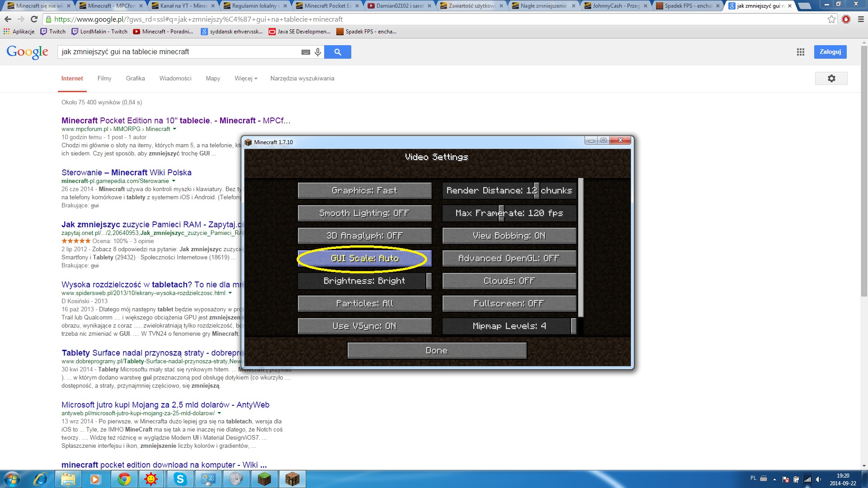This screenshot has height=488, width=868.
Task: Open the Kanał na YT browser tab
Action: pyautogui.click(x=183, y=6)
